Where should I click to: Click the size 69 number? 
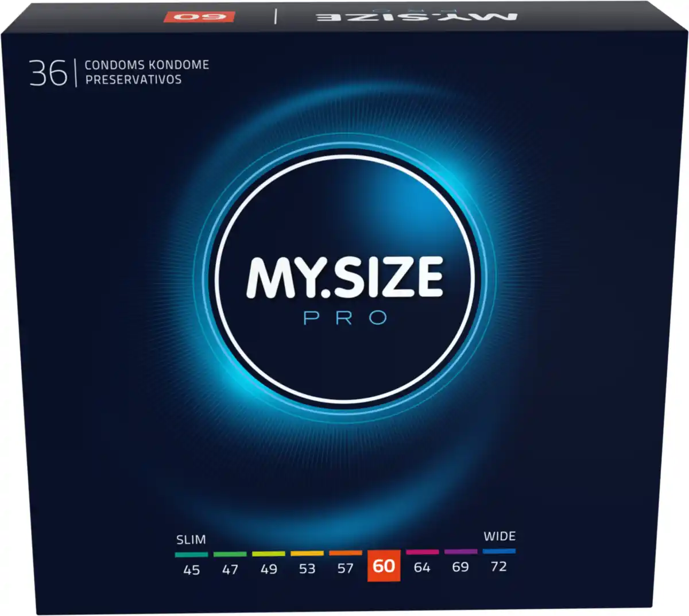(460, 567)
